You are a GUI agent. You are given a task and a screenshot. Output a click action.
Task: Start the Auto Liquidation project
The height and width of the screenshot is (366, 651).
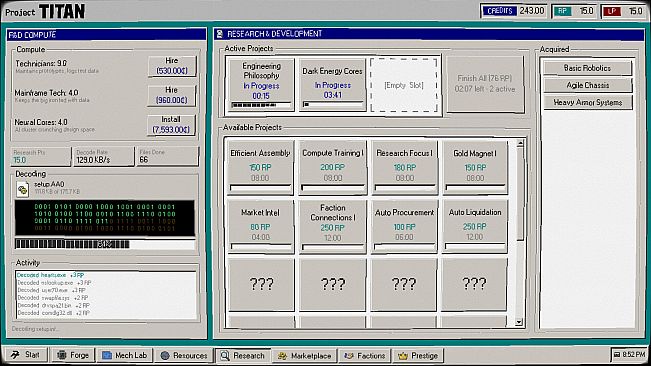point(475,226)
